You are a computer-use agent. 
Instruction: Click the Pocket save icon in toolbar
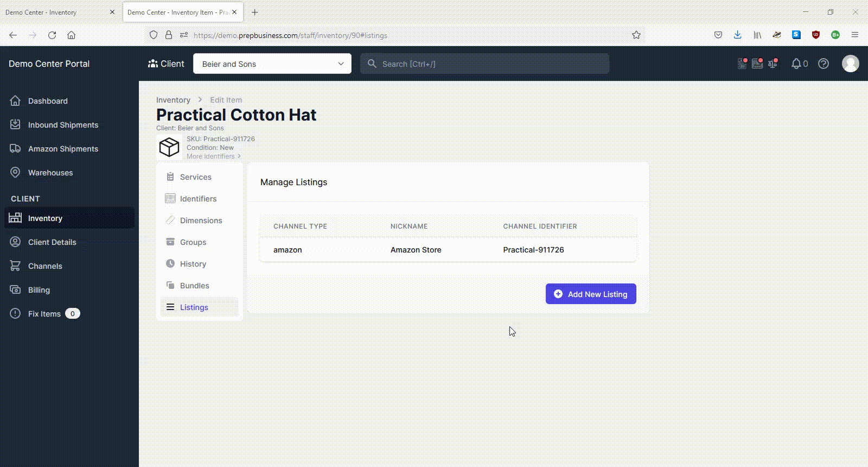(x=718, y=35)
